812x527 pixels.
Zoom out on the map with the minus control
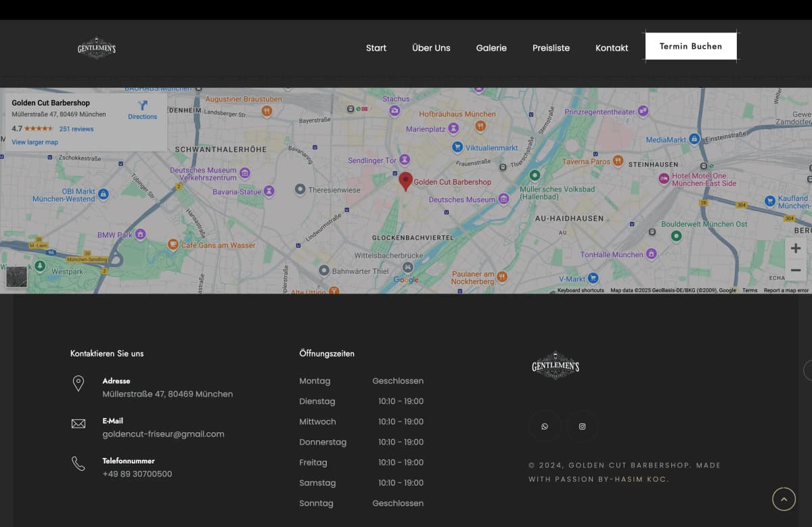pyautogui.click(x=795, y=270)
